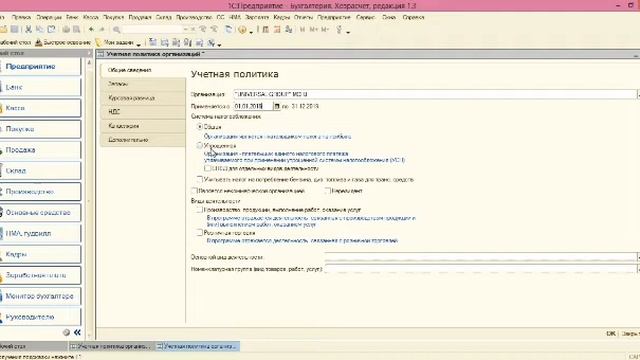Click the M- memory toolbar button
Screen dimensions: 640x360
[x=325, y=29]
